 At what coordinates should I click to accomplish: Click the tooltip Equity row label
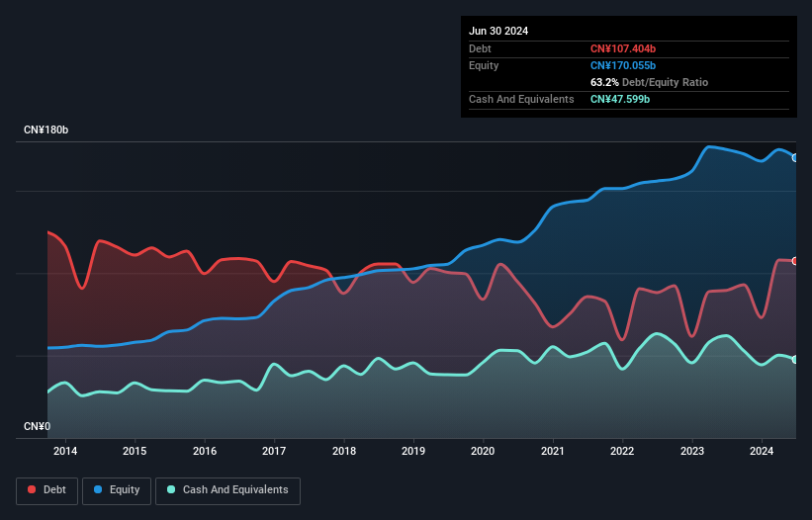pos(484,65)
